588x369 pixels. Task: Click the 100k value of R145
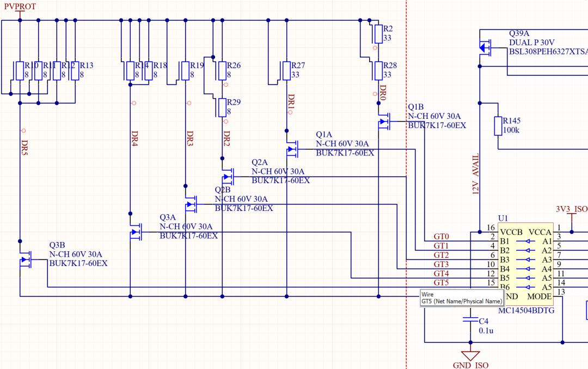[x=511, y=130]
